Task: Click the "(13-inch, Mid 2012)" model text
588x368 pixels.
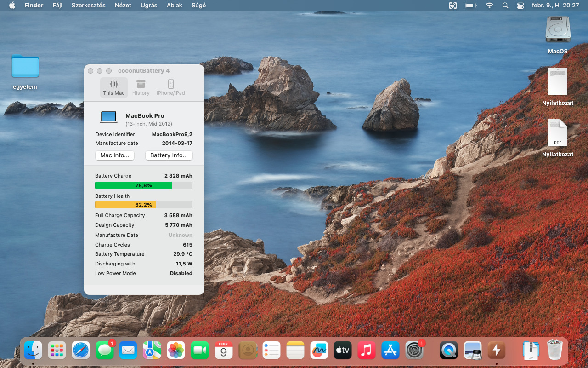Action: coord(149,124)
